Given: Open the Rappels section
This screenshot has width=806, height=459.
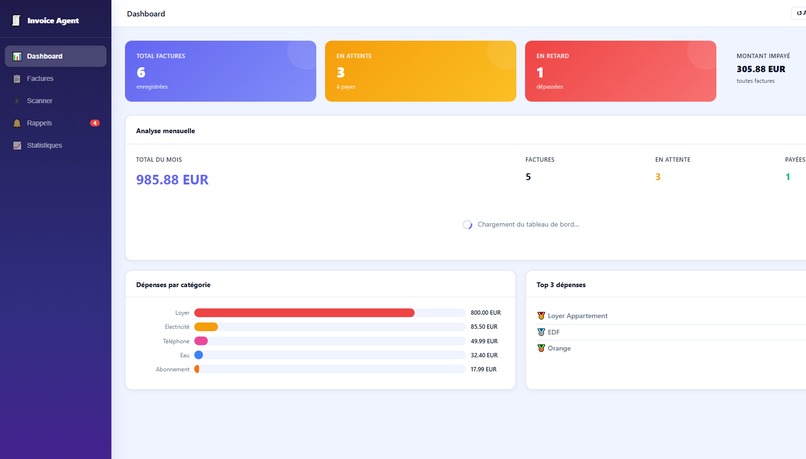Looking at the screenshot, I should click(x=56, y=123).
